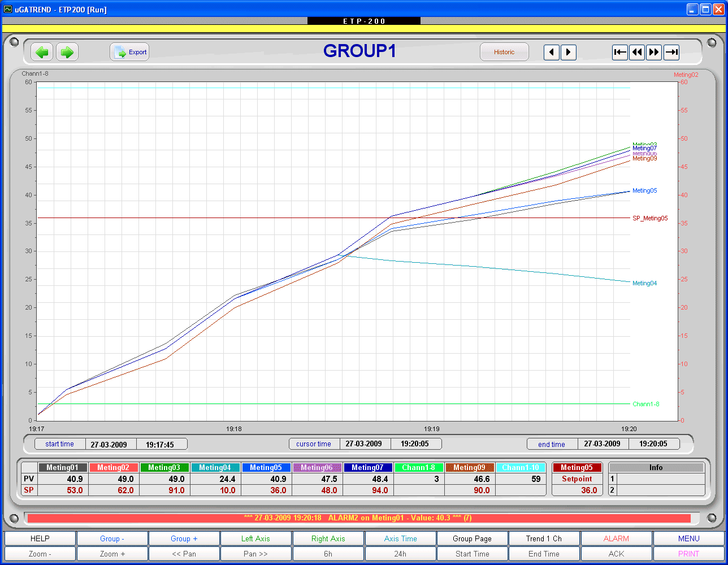Switch to Trend 1 Ch view
This screenshot has width=728, height=565.
(544, 538)
